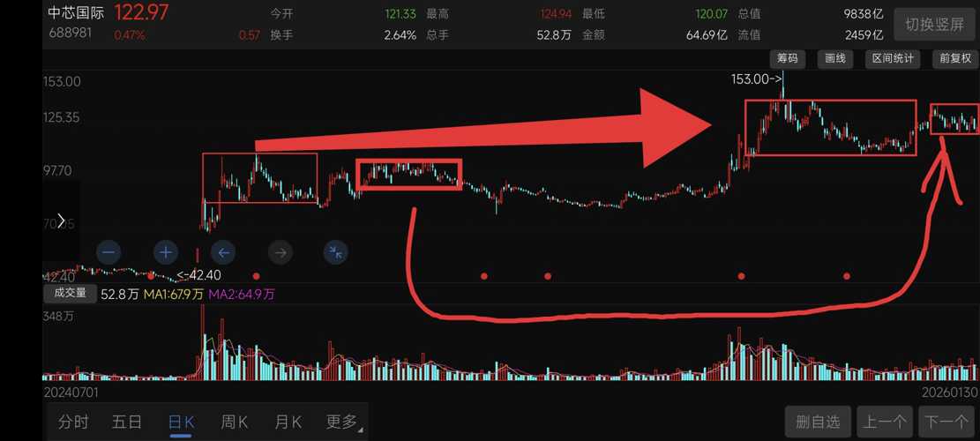The height and width of the screenshot is (441, 980).
Task: Zoom out chart with minus icon
Action: tap(108, 252)
